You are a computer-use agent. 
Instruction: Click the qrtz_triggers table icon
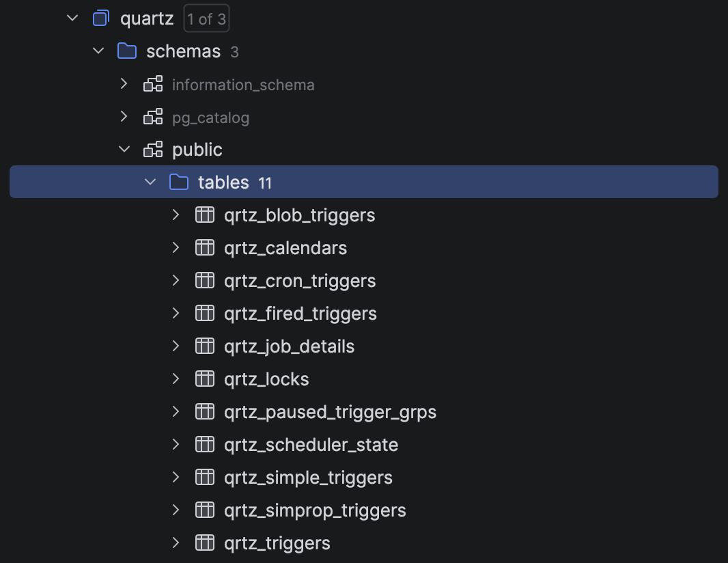pos(205,543)
